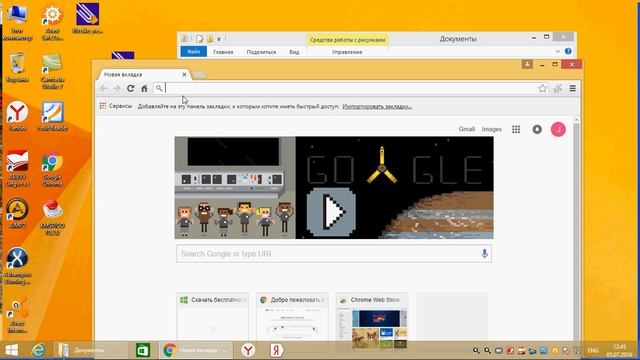Open Chrome's user profile button
This screenshot has height=360, width=640.
[527, 64]
